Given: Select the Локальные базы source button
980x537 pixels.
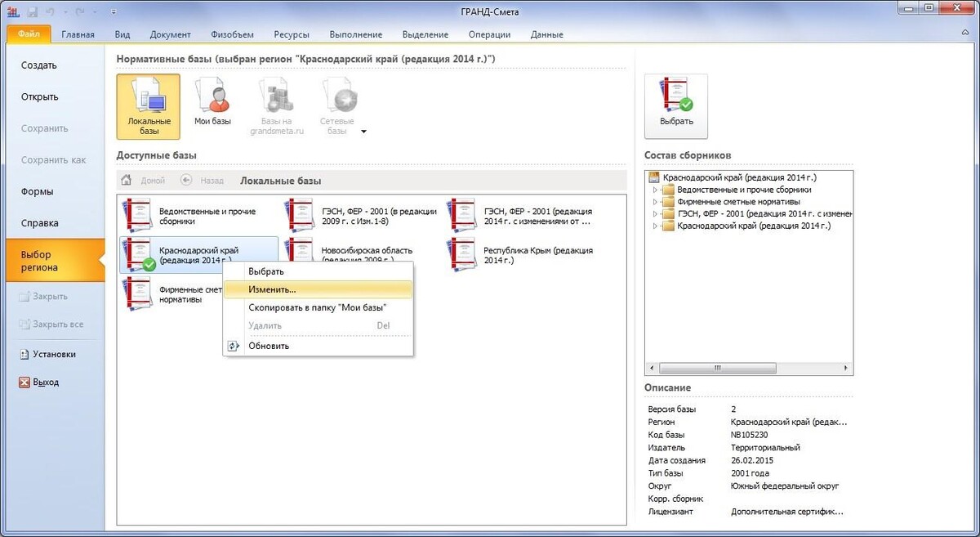Looking at the screenshot, I should (148, 106).
